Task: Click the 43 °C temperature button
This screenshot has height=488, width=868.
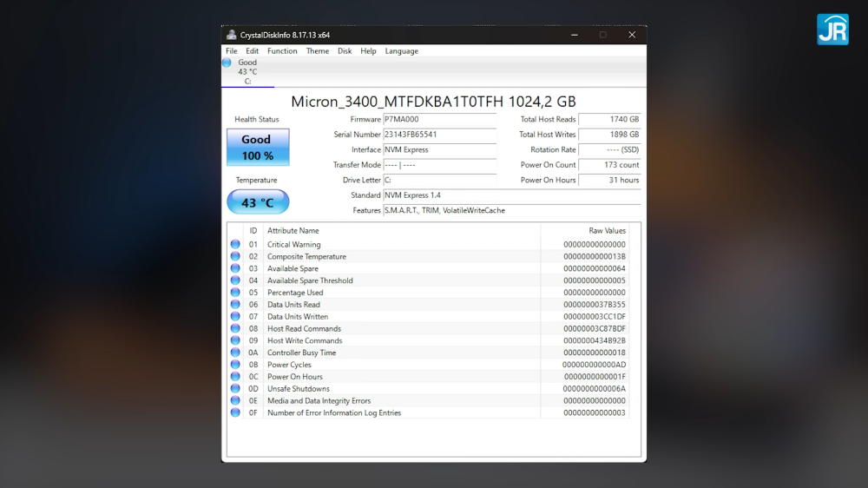Action: 258,202
